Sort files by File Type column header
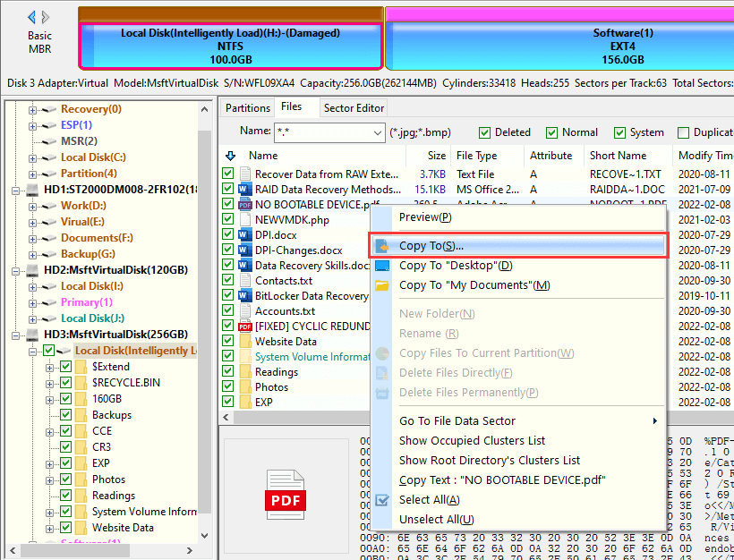Viewport: 734px width, 560px height. [x=476, y=156]
